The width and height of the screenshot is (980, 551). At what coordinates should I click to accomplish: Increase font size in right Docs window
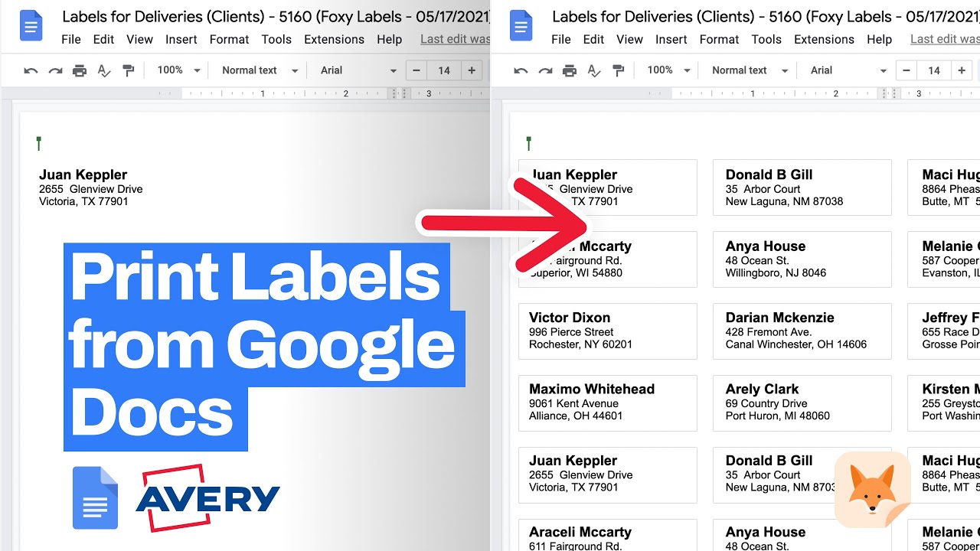tap(962, 70)
